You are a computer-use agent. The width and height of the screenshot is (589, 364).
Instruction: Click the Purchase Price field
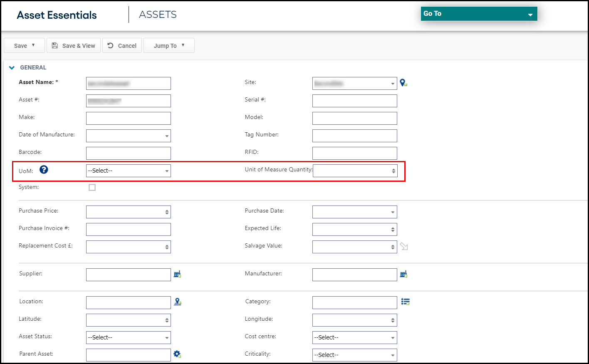[129, 212]
